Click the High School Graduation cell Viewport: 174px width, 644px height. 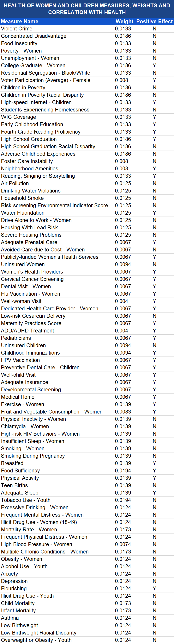57,139
